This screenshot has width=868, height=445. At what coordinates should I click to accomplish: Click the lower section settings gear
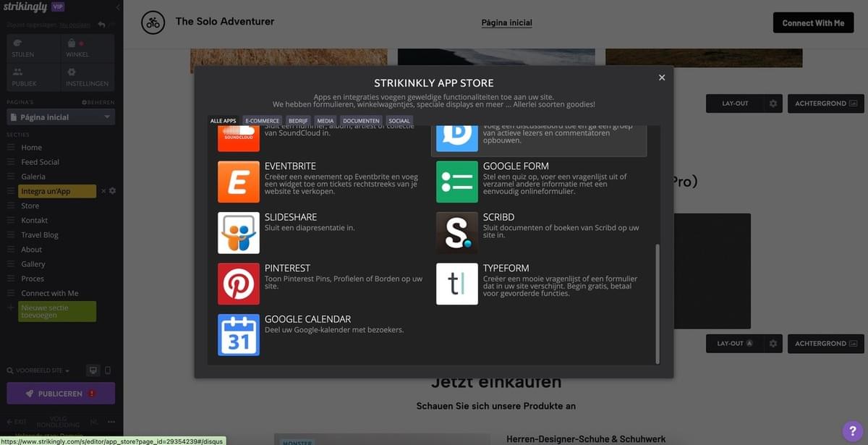(773, 344)
